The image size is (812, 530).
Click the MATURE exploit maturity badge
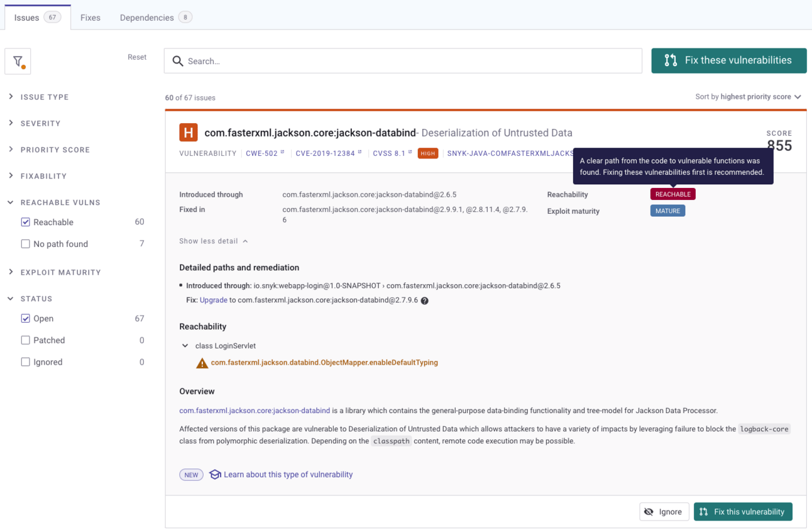coord(667,211)
